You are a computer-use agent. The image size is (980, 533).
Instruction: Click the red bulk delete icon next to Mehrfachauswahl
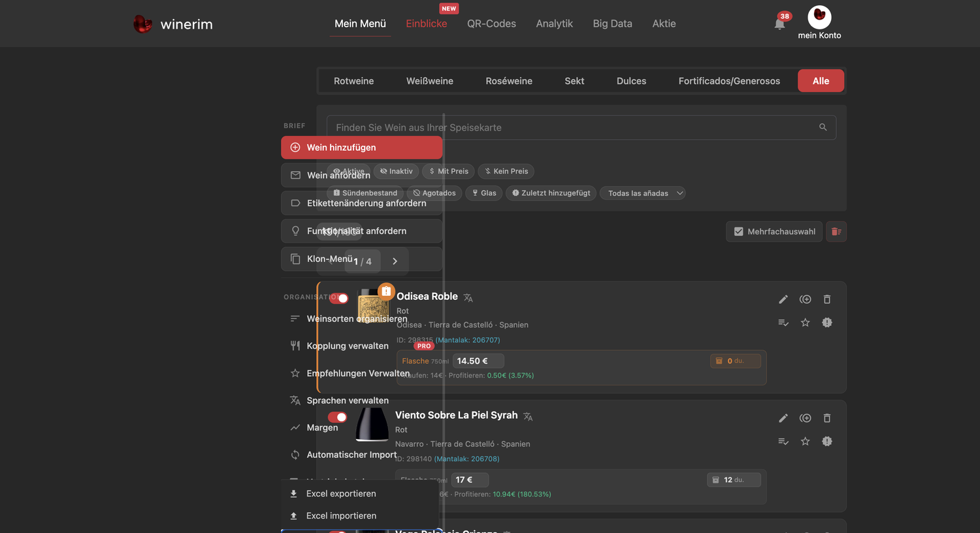coord(836,231)
